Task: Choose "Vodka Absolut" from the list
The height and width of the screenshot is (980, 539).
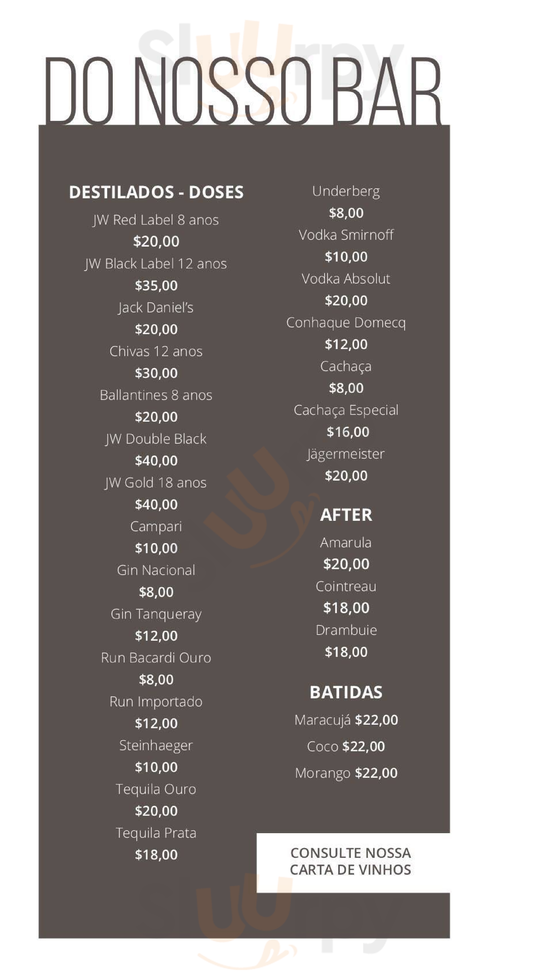Action: click(346, 279)
